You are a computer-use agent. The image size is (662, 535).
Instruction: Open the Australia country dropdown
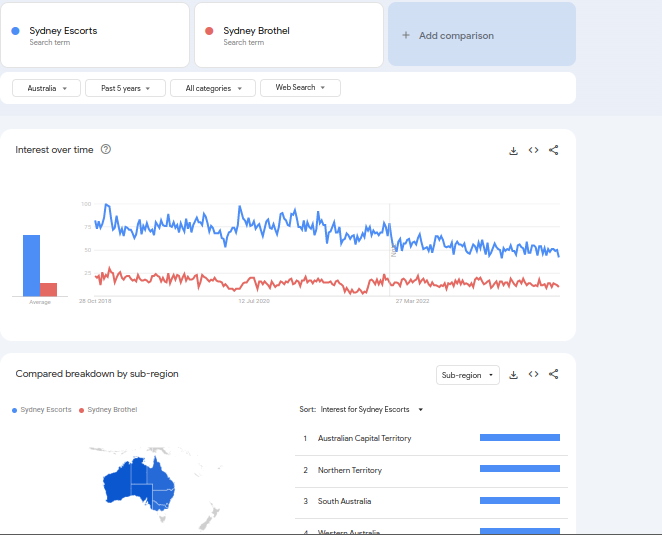point(46,88)
